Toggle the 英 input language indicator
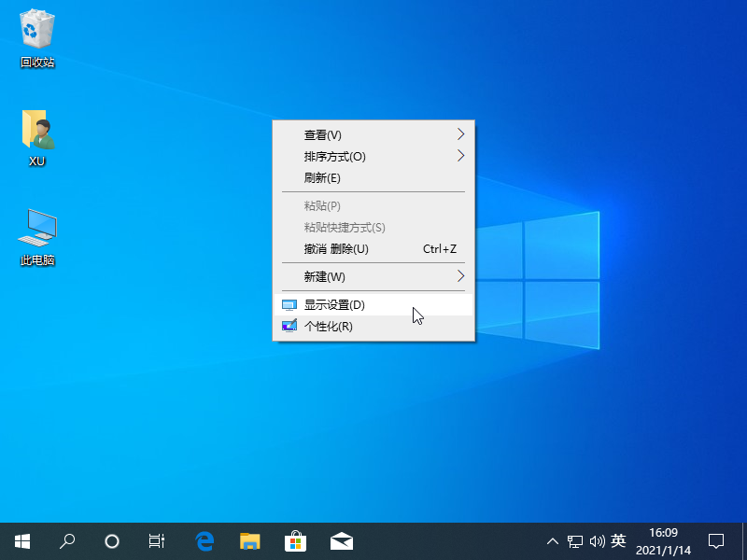The height and width of the screenshot is (560, 747). [618, 540]
